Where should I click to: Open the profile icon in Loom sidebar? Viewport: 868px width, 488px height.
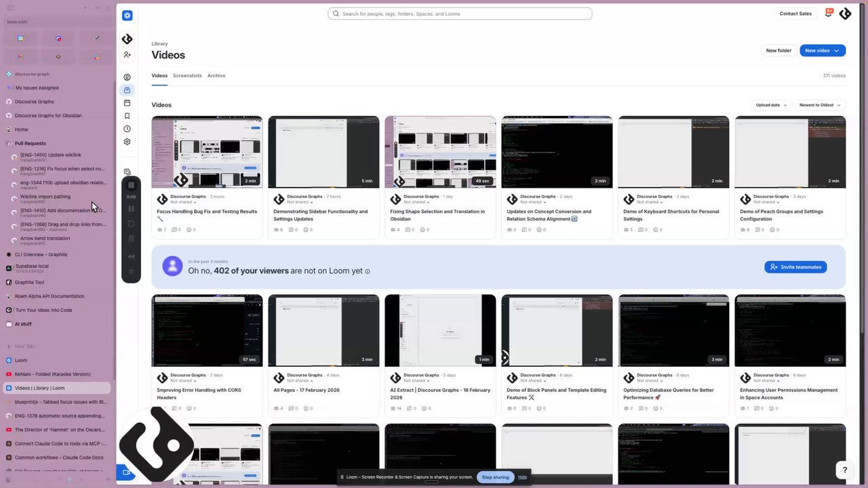tap(127, 77)
